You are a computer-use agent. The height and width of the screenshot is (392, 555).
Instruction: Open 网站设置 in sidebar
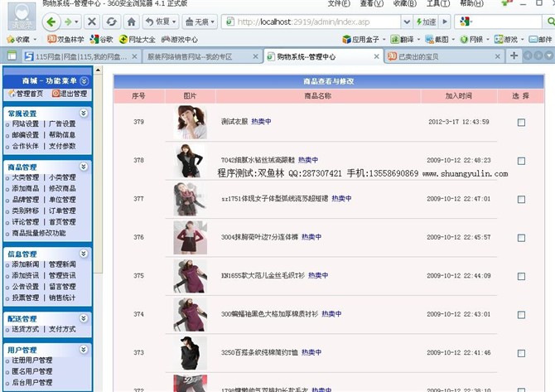click(25, 123)
